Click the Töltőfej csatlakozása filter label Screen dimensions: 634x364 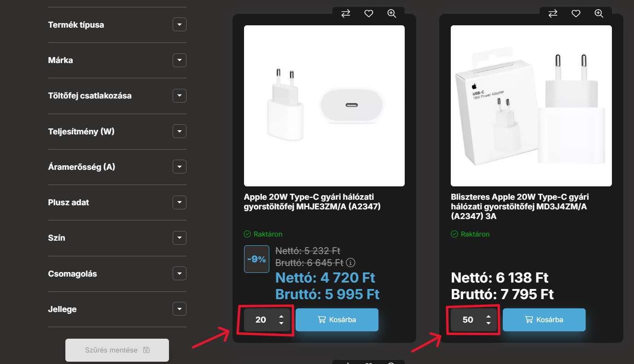[x=90, y=96]
